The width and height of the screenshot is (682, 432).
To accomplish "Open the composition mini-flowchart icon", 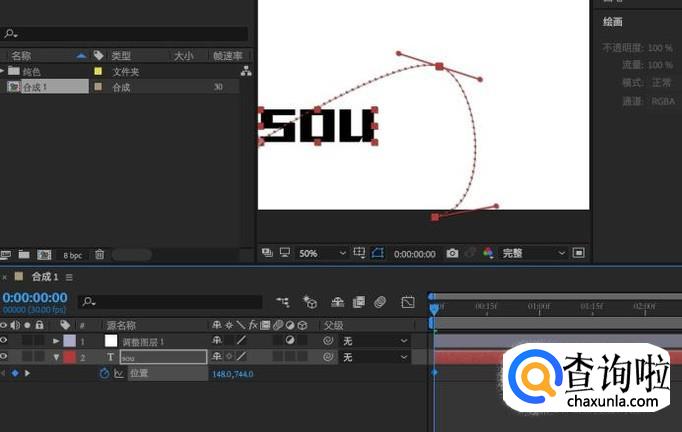I will pos(283,302).
